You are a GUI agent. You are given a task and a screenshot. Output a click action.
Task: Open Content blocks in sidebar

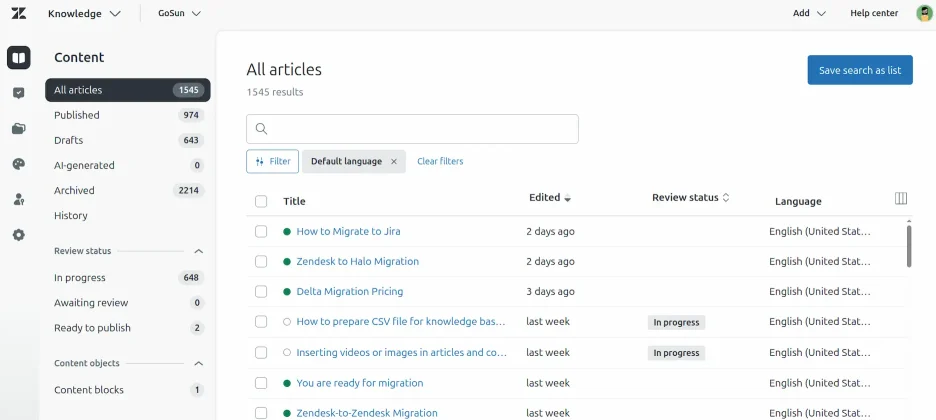(128, 390)
